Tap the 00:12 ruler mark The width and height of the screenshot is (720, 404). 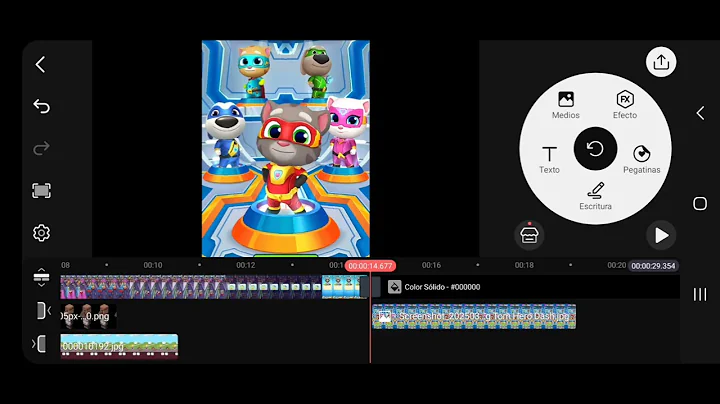tap(246, 265)
